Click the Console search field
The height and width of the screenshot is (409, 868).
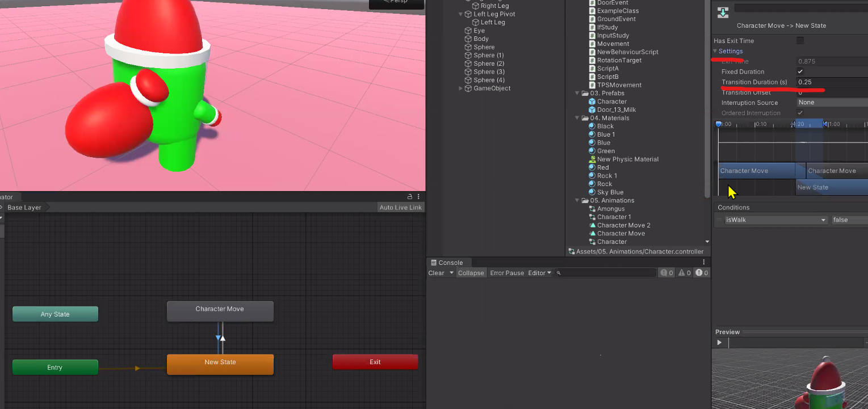606,273
